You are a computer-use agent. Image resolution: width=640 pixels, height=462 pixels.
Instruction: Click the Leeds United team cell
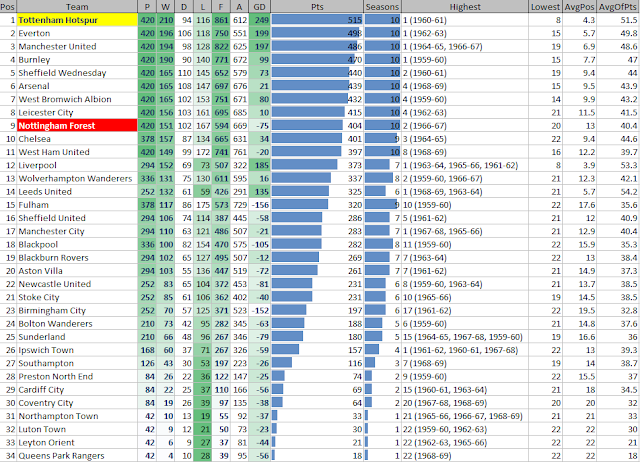tap(77, 191)
